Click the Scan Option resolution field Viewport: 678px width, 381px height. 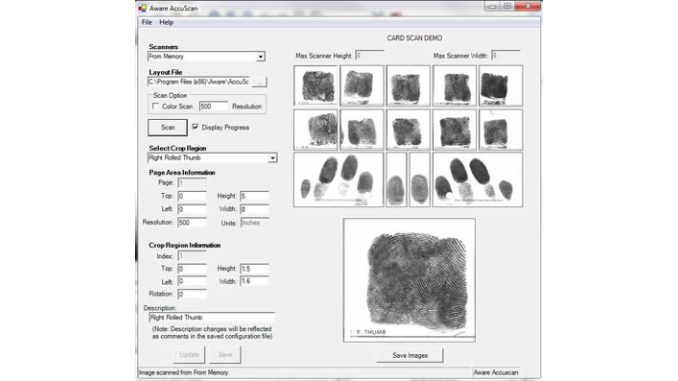213,106
